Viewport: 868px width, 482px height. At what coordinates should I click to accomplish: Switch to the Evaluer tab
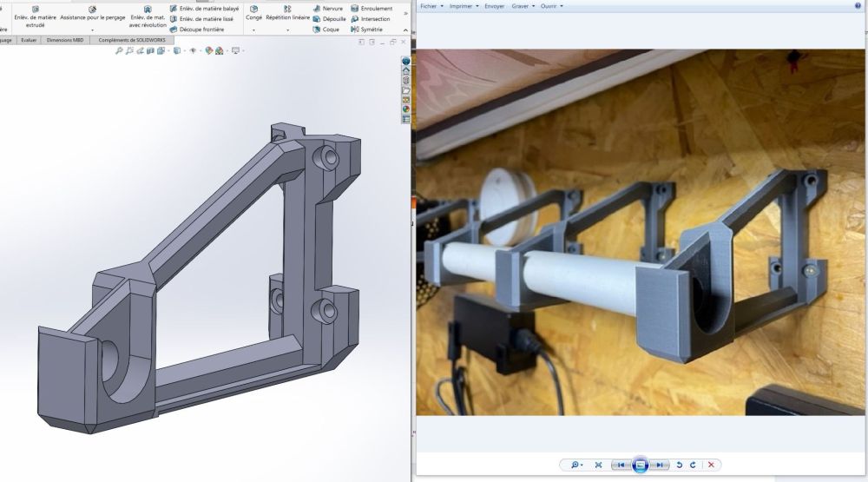pos(29,40)
